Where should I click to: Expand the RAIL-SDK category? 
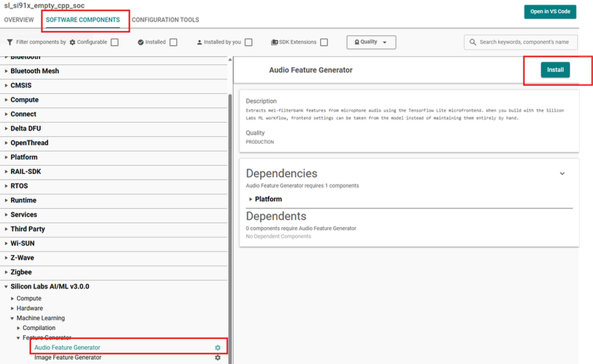(x=6, y=172)
